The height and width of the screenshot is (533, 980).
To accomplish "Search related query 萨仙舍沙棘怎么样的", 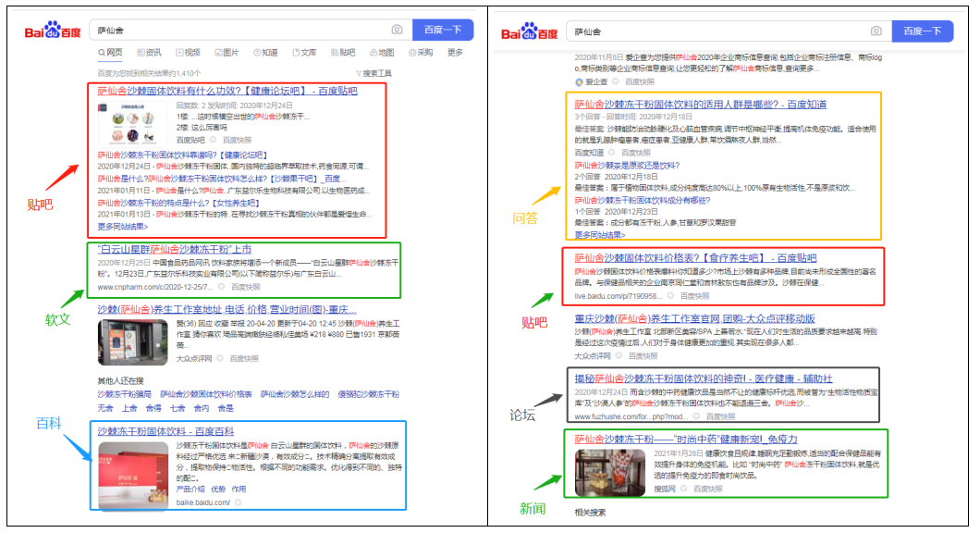I will [x=294, y=394].
